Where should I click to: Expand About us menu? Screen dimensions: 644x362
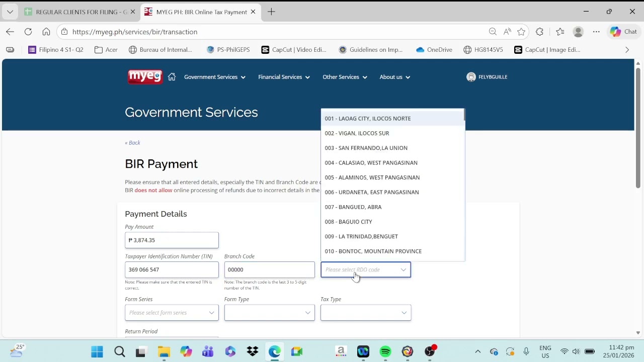pos(395,77)
